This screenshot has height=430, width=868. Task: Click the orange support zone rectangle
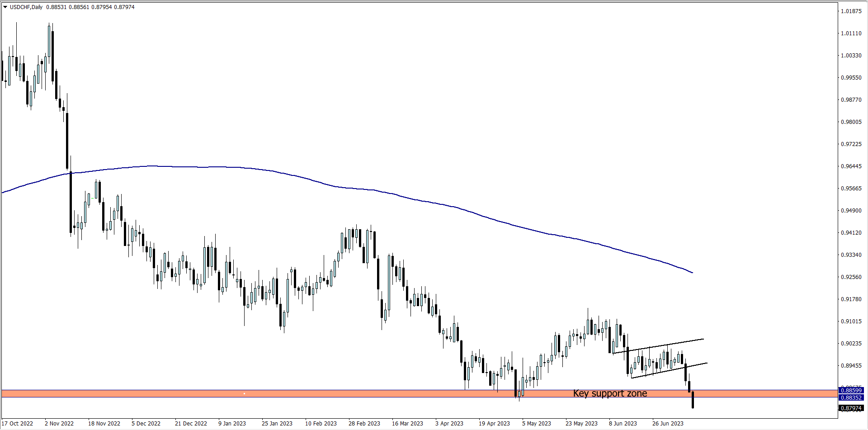coord(419,394)
